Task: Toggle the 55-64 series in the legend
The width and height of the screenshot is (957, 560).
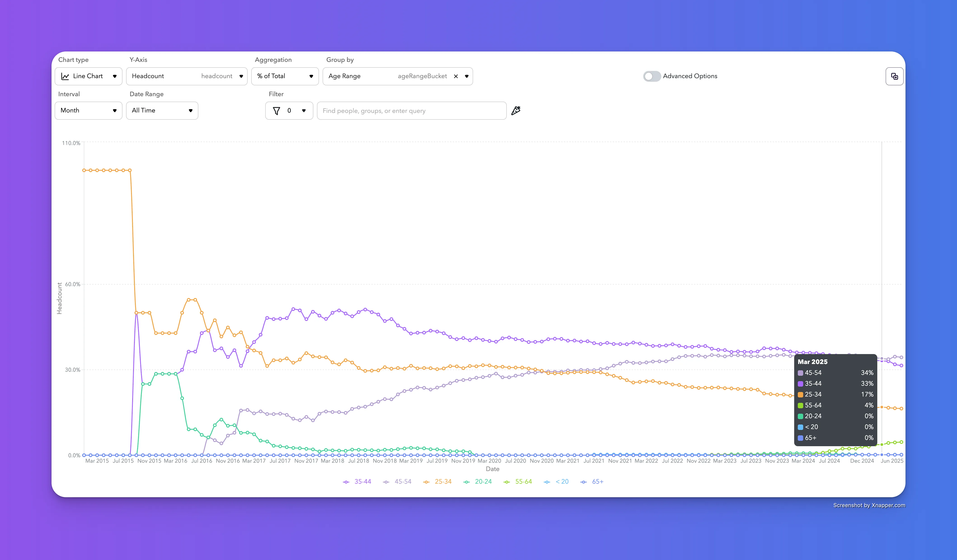Action: click(x=518, y=481)
